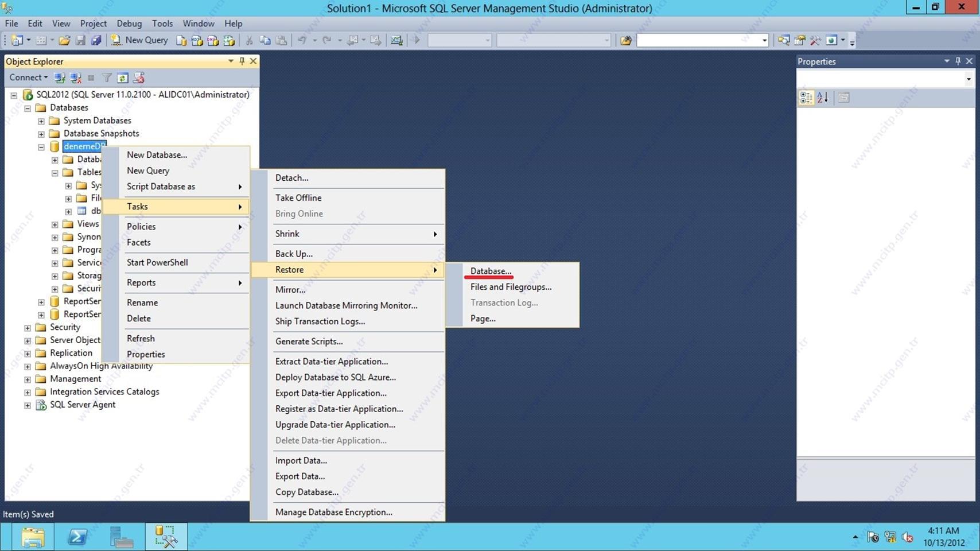Open the find combo box in toolbar
The width and height of the screenshot is (980, 551).
click(764, 40)
